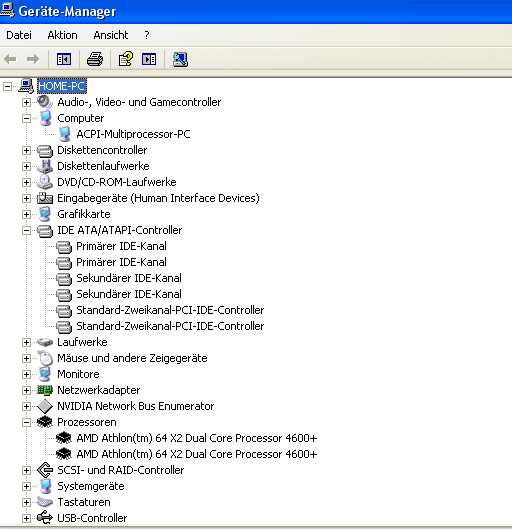Click the Print toolbar icon
The image size is (512, 529).
(x=95, y=59)
